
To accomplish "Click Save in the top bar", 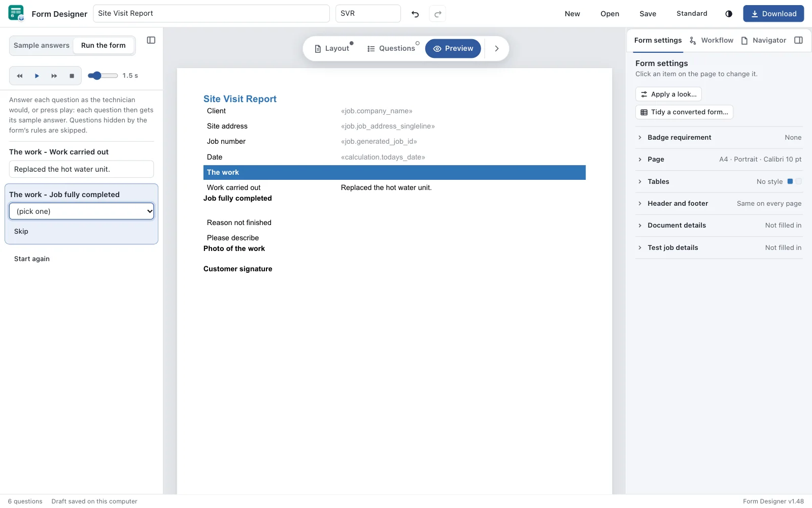I will click(x=648, y=14).
